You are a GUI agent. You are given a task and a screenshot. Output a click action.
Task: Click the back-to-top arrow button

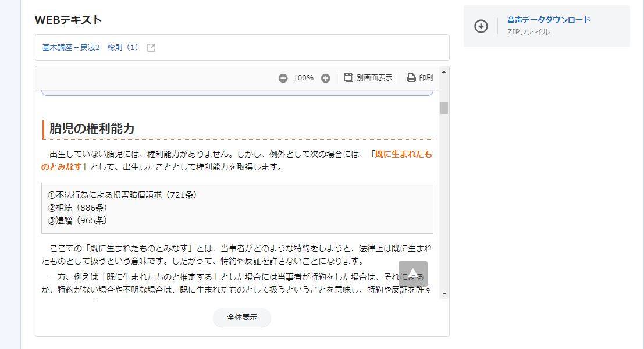(413, 275)
